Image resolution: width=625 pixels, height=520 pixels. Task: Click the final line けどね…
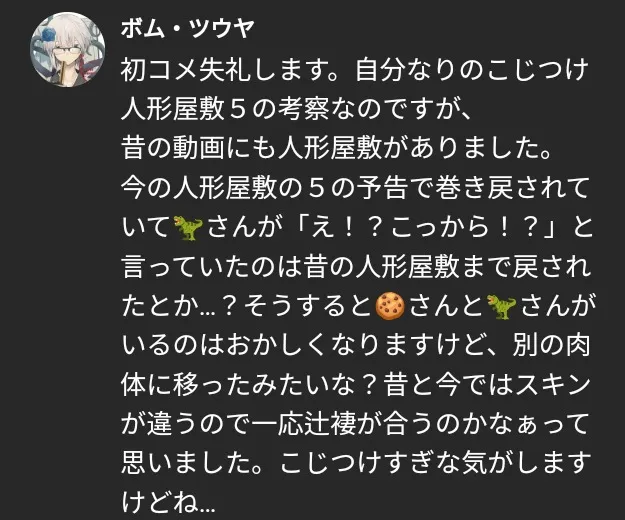tap(168, 503)
